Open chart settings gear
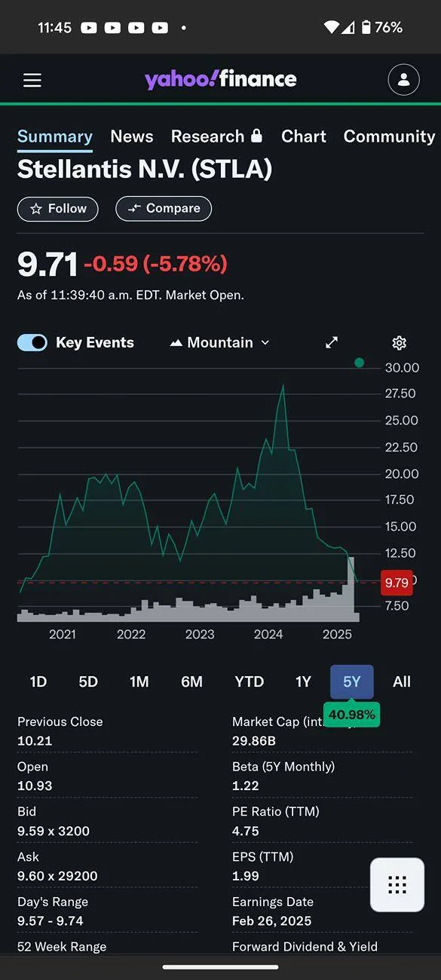This screenshot has width=441, height=980. click(x=400, y=343)
